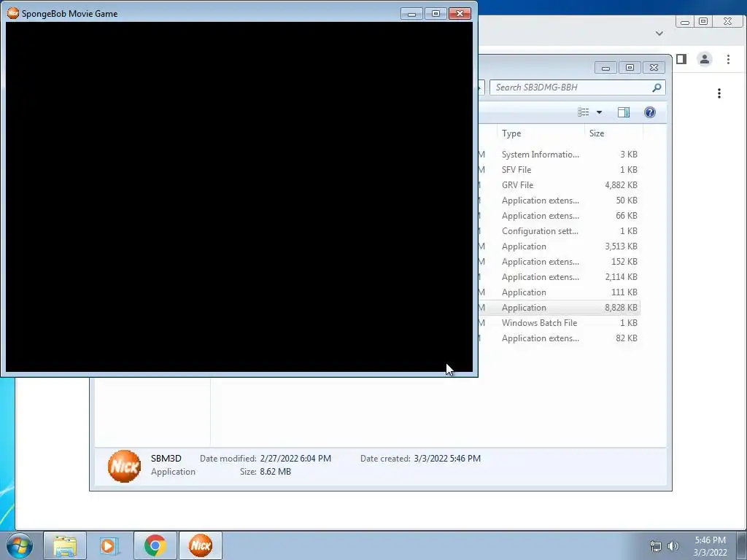The image size is (747, 560).
Task: Select the Application extension 2,114 KB row
Action: [558, 276]
